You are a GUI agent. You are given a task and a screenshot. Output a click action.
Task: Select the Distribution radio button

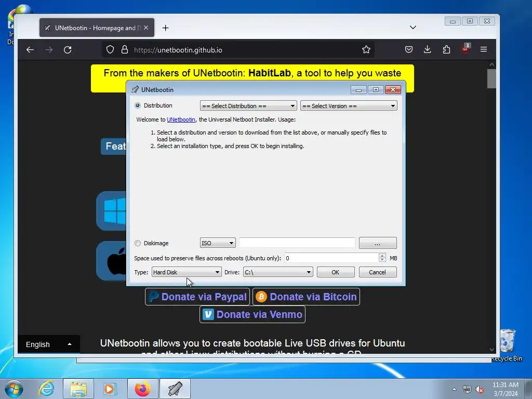point(137,105)
